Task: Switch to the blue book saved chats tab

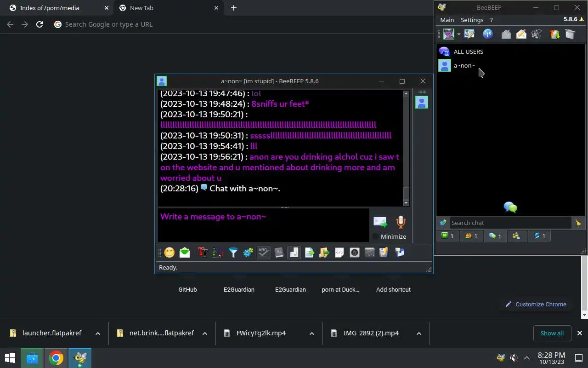Action: [539, 236]
